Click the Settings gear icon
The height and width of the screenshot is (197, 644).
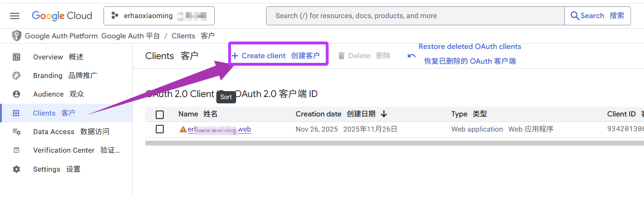tap(16, 169)
